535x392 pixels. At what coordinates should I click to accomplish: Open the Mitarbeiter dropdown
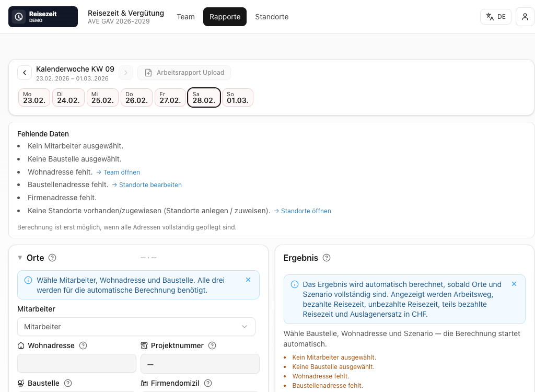click(136, 327)
